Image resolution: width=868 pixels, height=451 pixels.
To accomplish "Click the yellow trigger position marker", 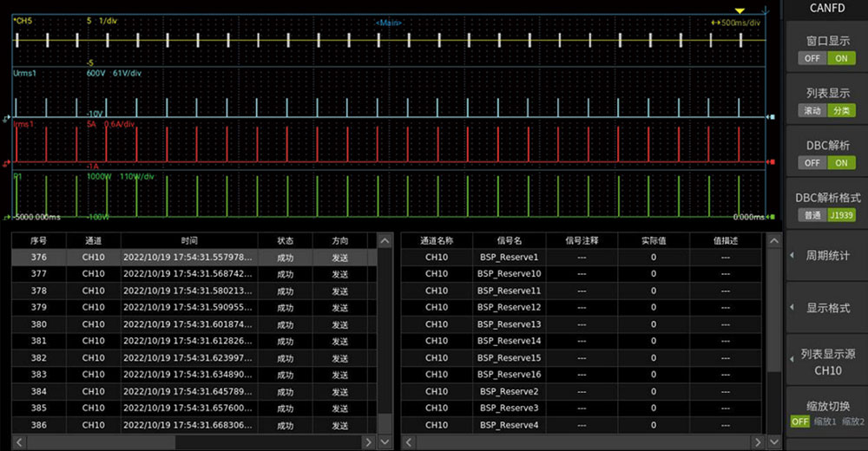I will point(739,11).
